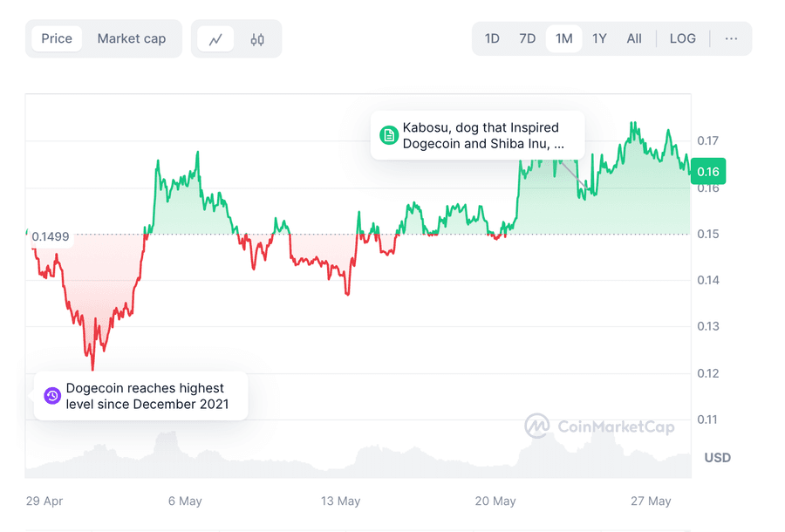Switch to candlestick chart icon
This screenshot has width=785, height=532.
[x=257, y=38]
